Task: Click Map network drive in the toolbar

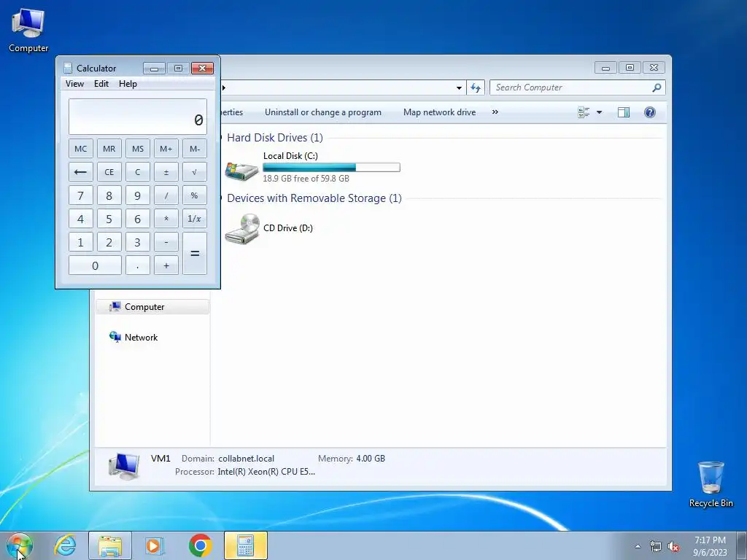Action: point(439,112)
